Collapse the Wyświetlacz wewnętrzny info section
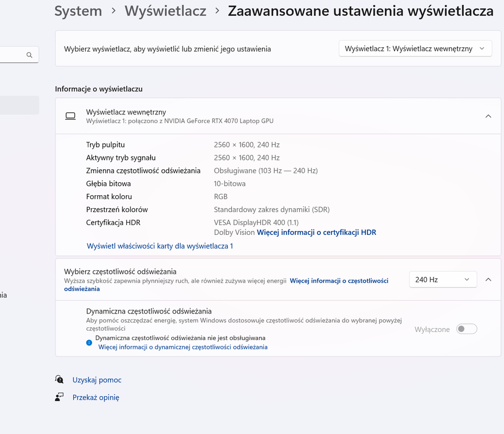This screenshot has width=504, height=434. [488, 116]
